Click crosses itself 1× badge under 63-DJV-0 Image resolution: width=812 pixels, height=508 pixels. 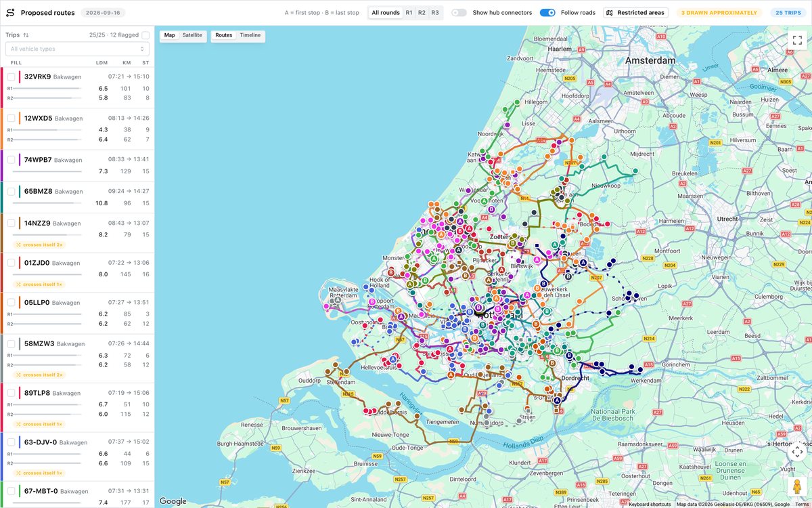point(39,473)
